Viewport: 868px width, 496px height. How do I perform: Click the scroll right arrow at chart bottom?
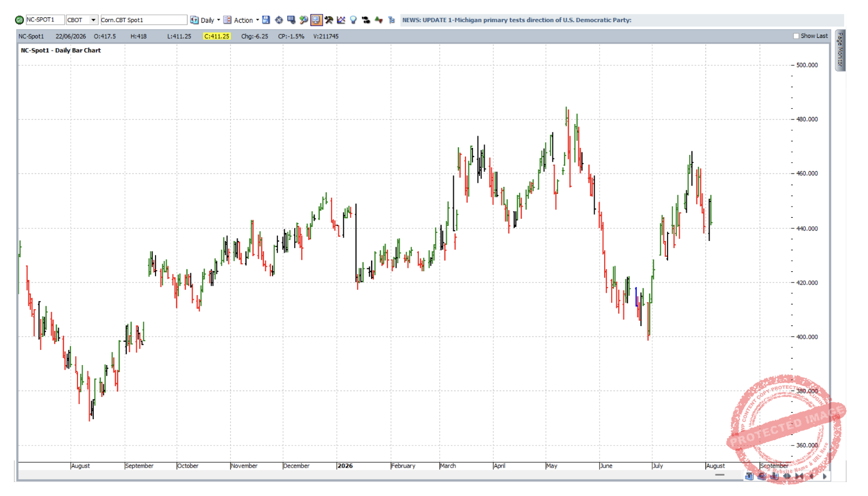[824, 476]
